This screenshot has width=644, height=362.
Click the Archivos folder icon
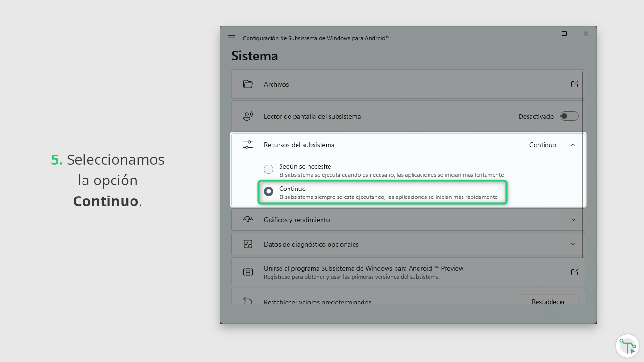tap(248, 84)
